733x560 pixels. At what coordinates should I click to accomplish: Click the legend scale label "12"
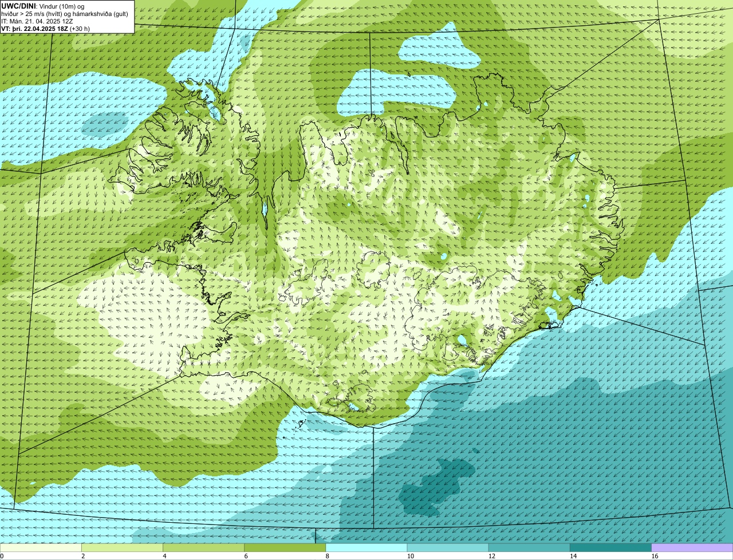(492, 556)
